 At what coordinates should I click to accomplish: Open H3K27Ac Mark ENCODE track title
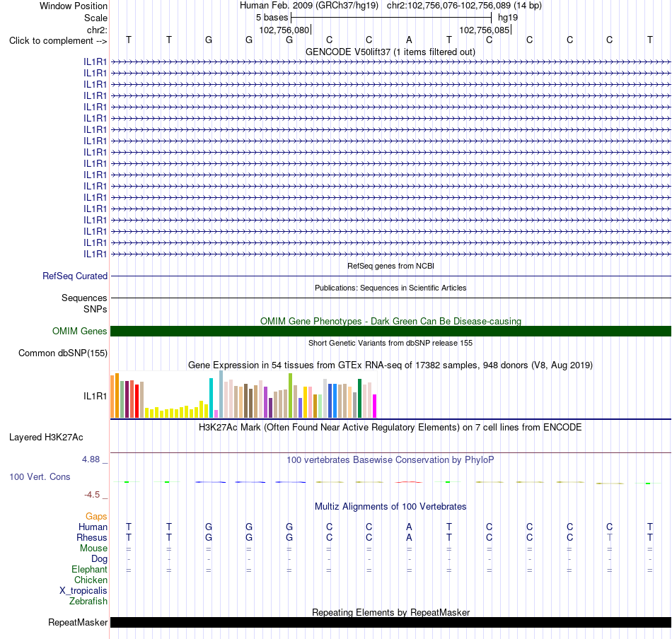[390, 427]
